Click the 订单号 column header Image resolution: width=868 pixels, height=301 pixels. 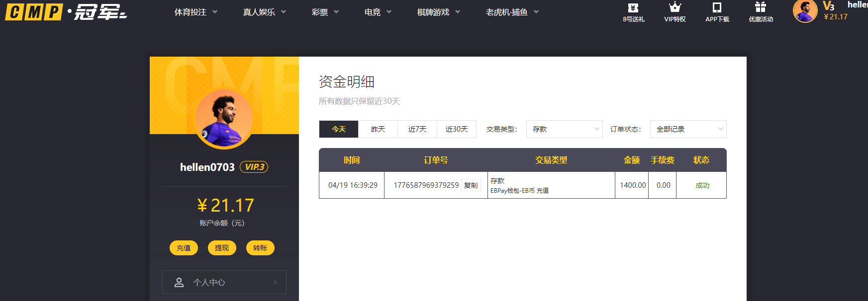436,160
